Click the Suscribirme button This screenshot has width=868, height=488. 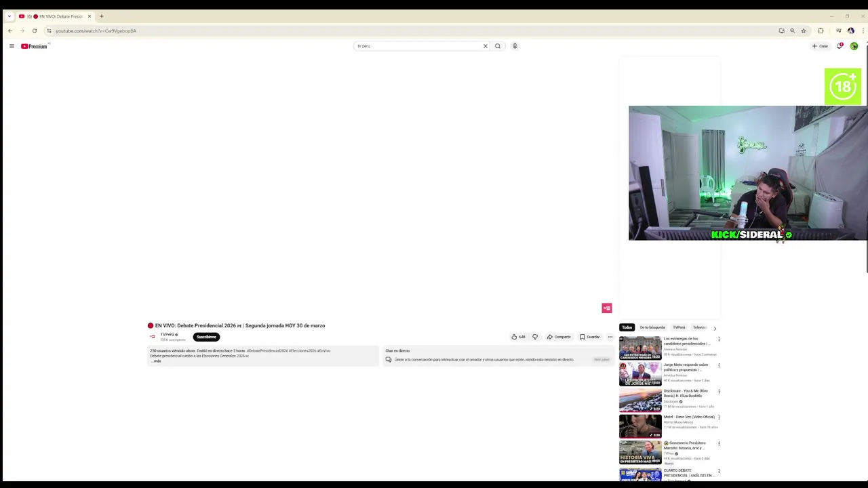[x=206, y=337]
